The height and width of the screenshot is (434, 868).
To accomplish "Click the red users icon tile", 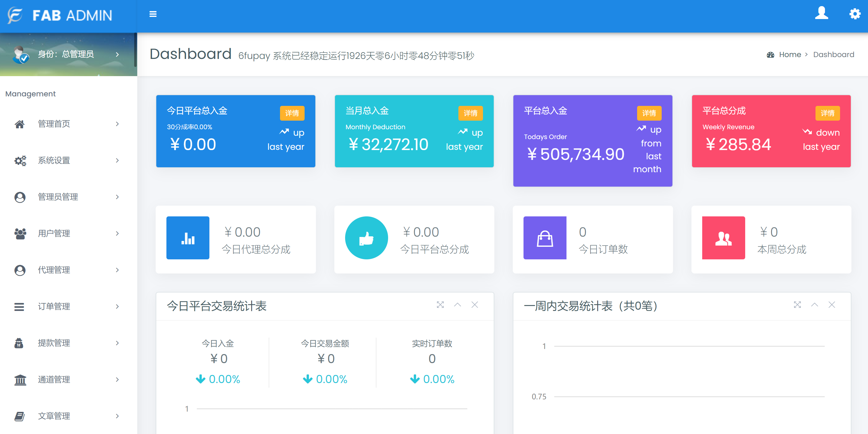I will point(723,238).
